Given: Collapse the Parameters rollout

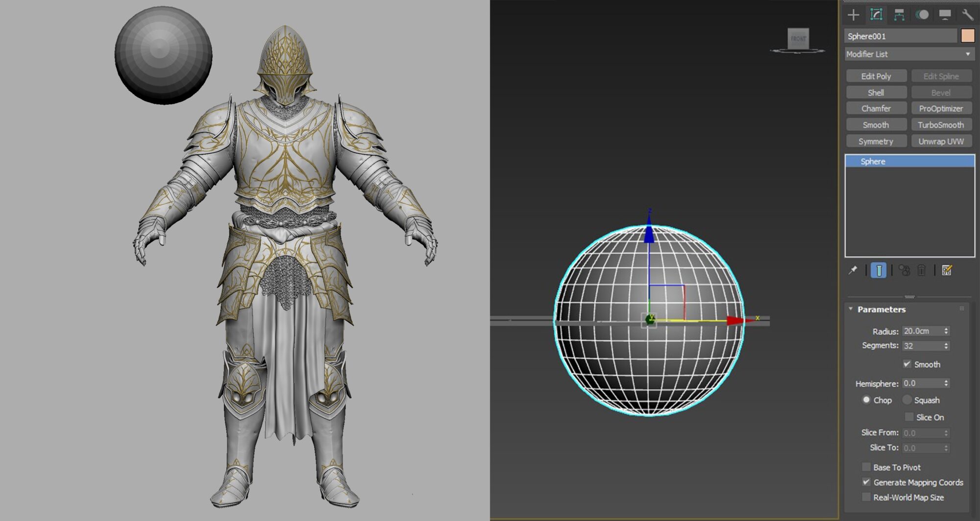Looking at the screenshot, I should pyautogui.click(x=852, y=309).
